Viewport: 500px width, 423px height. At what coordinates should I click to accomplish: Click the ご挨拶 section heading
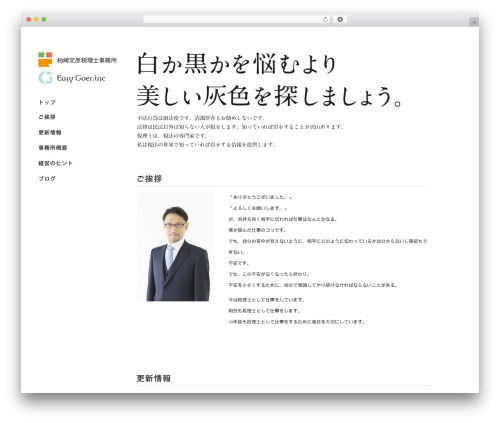pos(149,179)
